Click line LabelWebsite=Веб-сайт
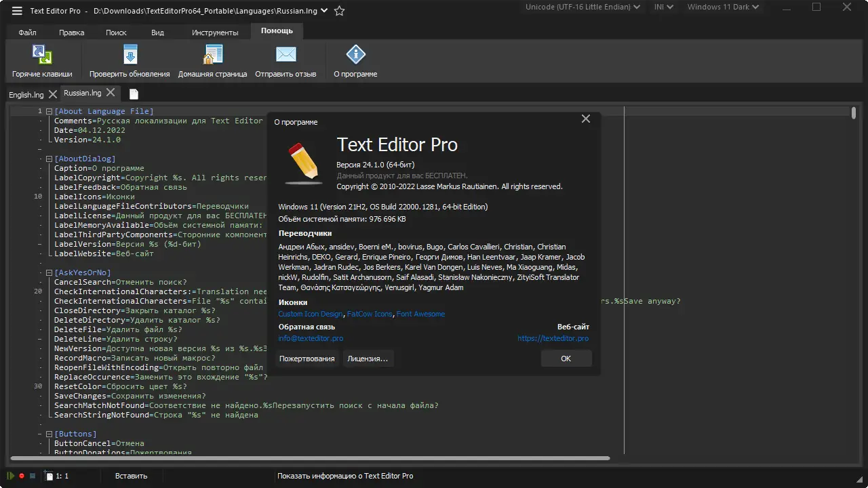Image resolution: width=868 pixels, height=488 pixels. 104,253
